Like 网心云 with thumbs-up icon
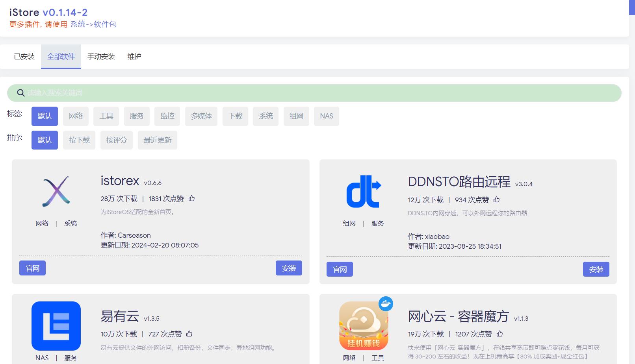 [x=499, y=334]
